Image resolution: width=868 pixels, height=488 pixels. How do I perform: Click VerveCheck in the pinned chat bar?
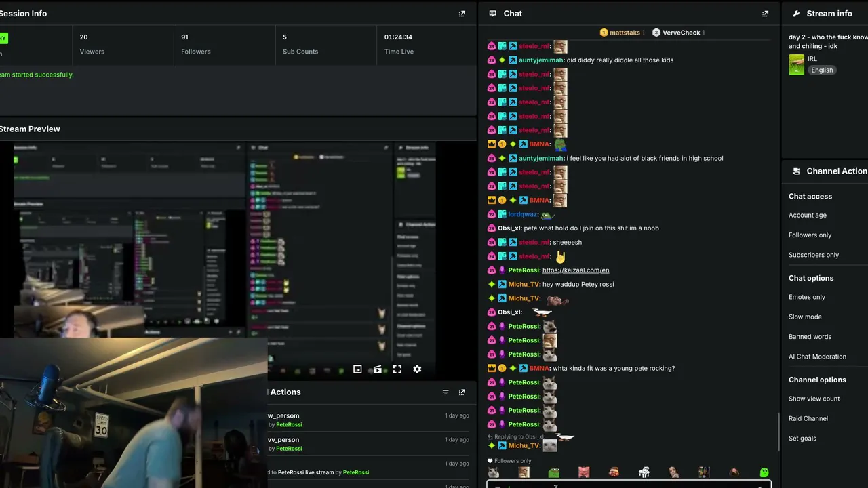[x=682, y=33]
